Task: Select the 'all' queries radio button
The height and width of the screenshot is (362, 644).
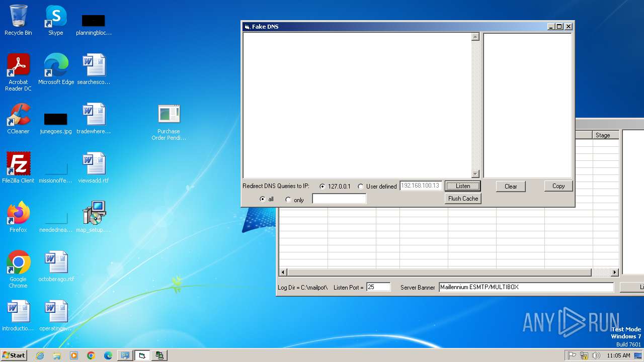Action: click(262, 200)
